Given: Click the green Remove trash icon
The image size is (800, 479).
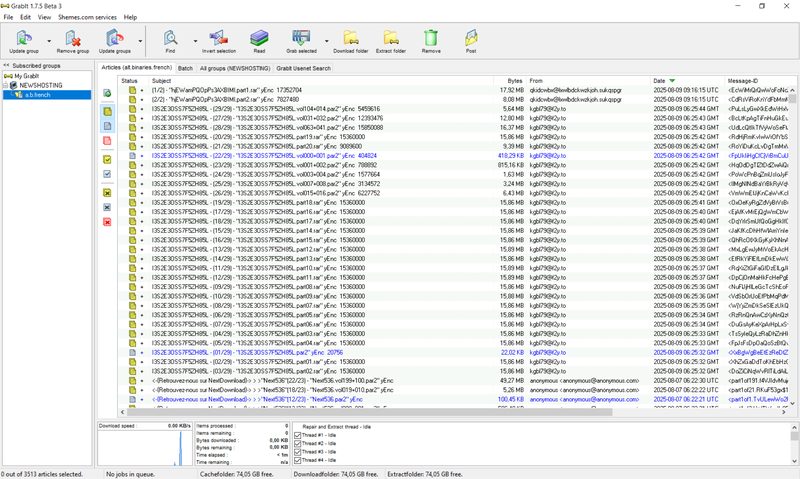Looking at the screenshot, I should coord(430,38).
